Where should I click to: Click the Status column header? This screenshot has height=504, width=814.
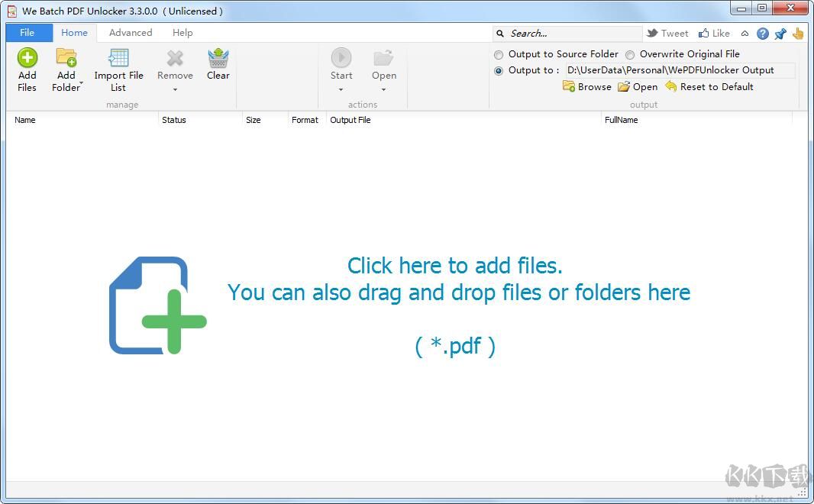174,120
